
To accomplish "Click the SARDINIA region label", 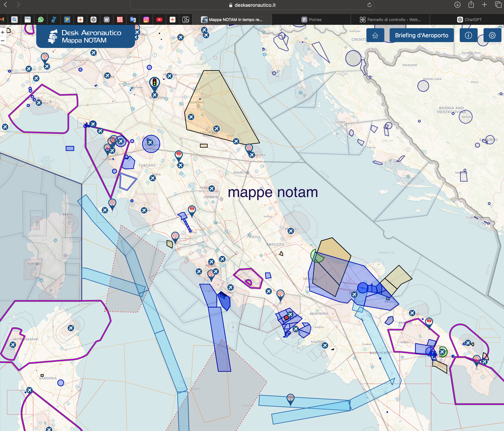I will pos(48,378).
